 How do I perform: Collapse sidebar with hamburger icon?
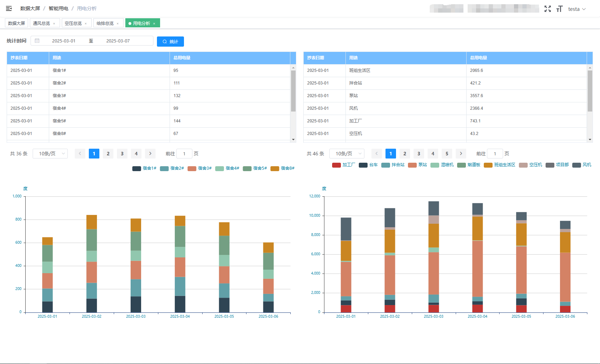point(9,8)
